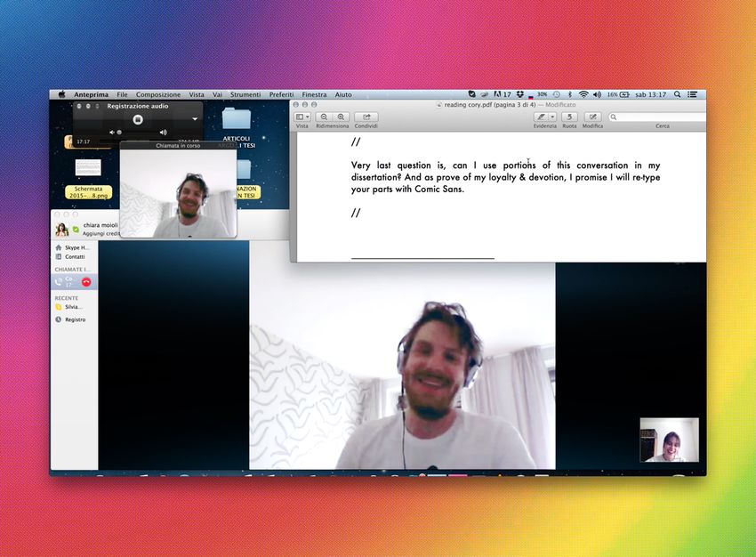Screen dimensions: 756x557
Task: Click the self-view video thumbnail
Action: 669,440
